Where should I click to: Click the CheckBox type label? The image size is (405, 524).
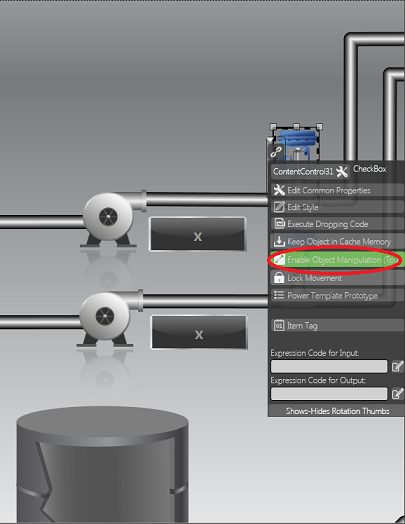pyautogui.click(x=370, y=169)
